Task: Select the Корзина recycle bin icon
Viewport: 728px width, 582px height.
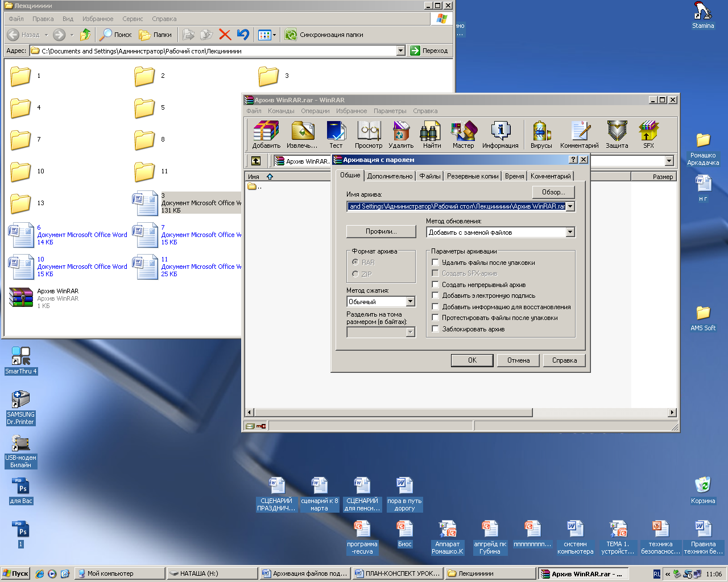Action: pyautogui.click(x=703, y=490)
